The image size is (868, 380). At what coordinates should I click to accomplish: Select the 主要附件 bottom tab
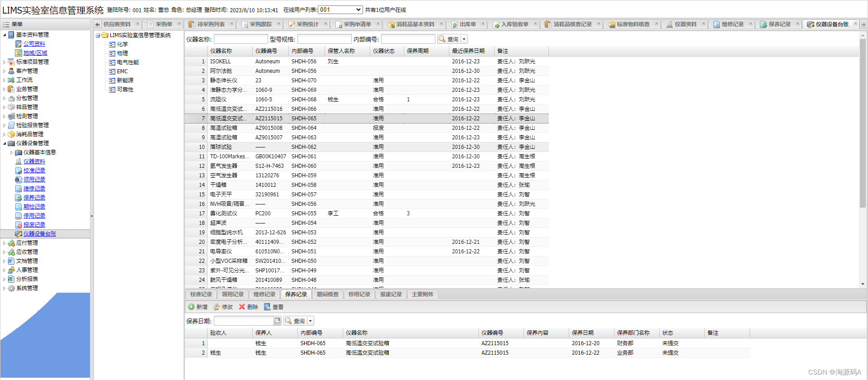click(423, 294)
